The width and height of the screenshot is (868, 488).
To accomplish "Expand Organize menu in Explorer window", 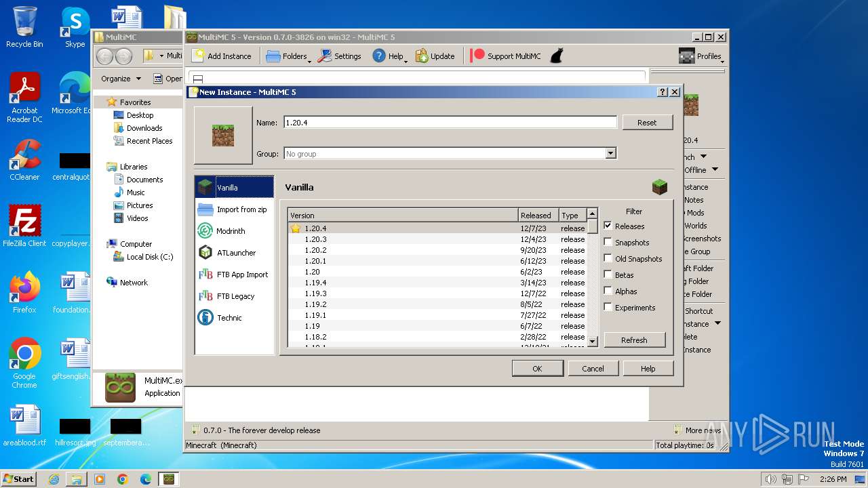I will tap(121, 79).
